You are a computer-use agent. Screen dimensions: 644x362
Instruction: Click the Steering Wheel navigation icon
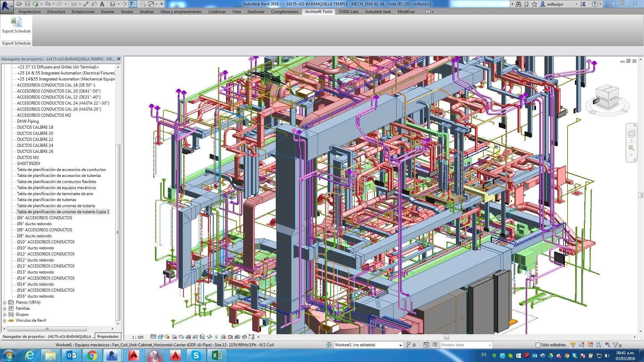click(x=631, y=134)
